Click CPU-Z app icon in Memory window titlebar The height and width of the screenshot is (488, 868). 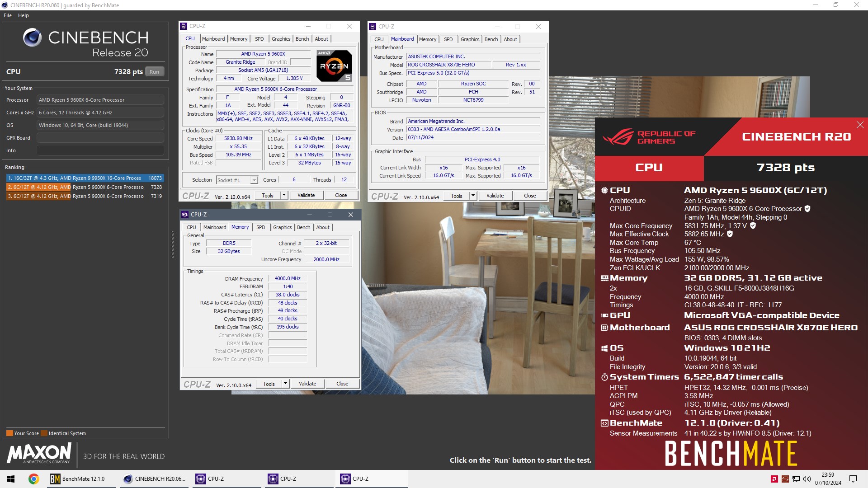tap(184, 215)
